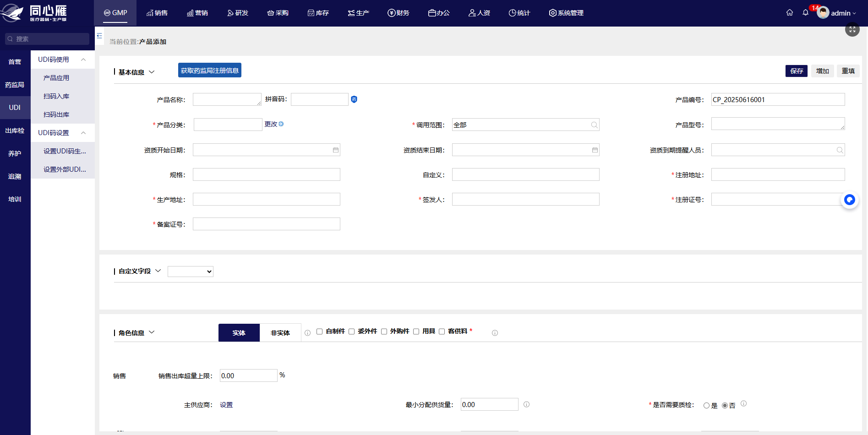Collapse the 基本信息 section chevron
868x435 pixels.
[x=152, y=72]
